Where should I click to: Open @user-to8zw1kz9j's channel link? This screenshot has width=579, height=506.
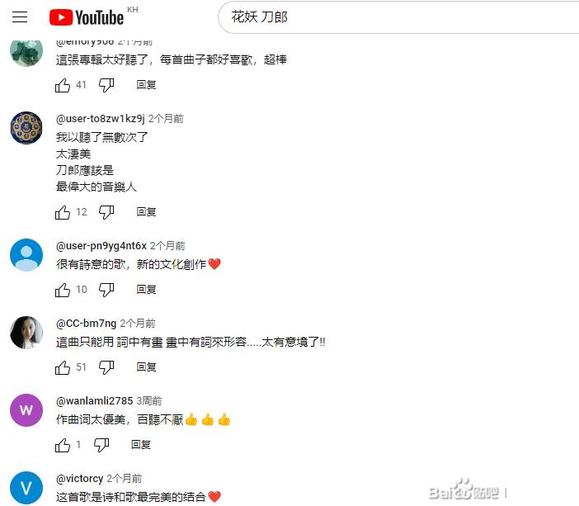click(x=100, y=119)
